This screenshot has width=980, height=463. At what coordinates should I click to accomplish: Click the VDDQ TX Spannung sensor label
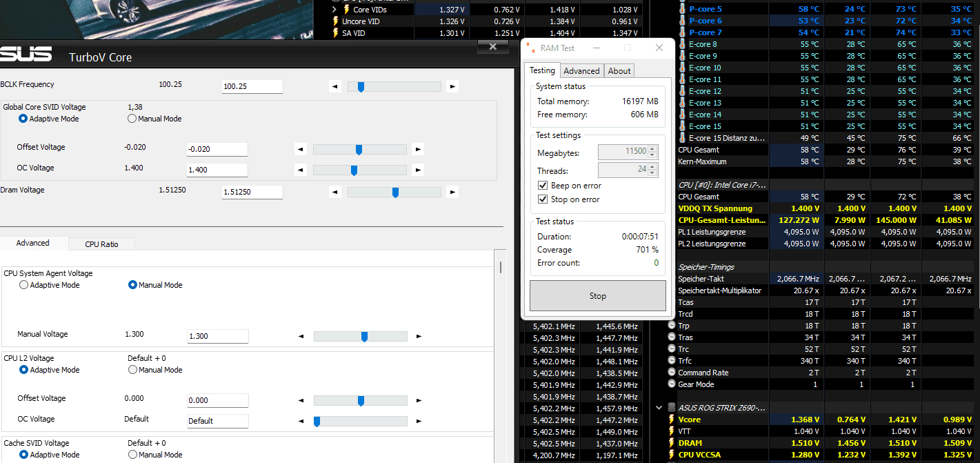coord(715,208)
